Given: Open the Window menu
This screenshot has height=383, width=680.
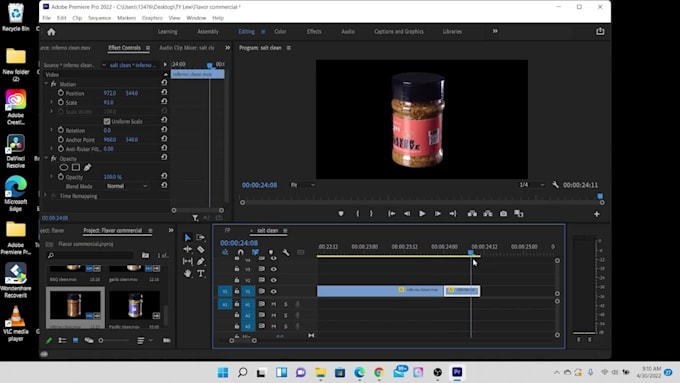Looking at the screenshot, I should point(196,18).
